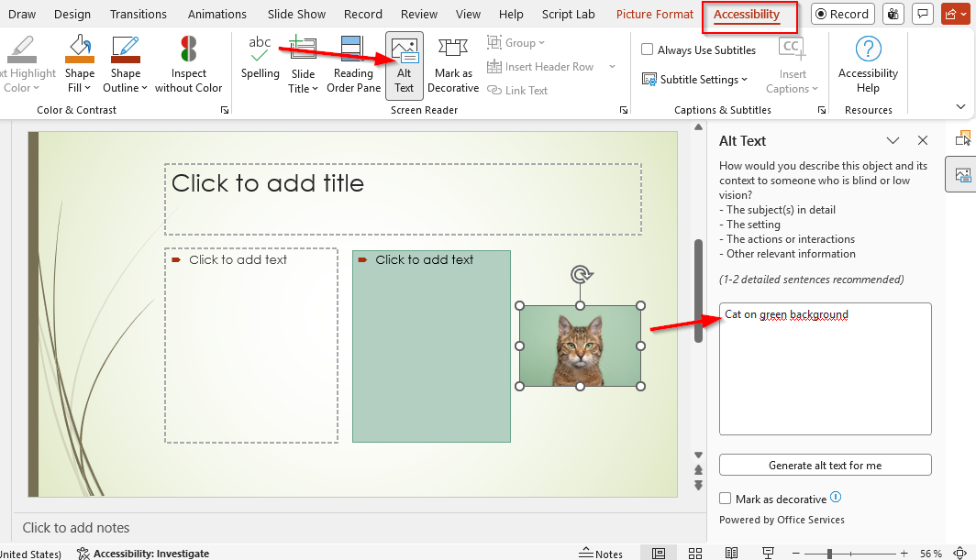Click Insert Header Row command
976x560 pixels.
(540, 67)
